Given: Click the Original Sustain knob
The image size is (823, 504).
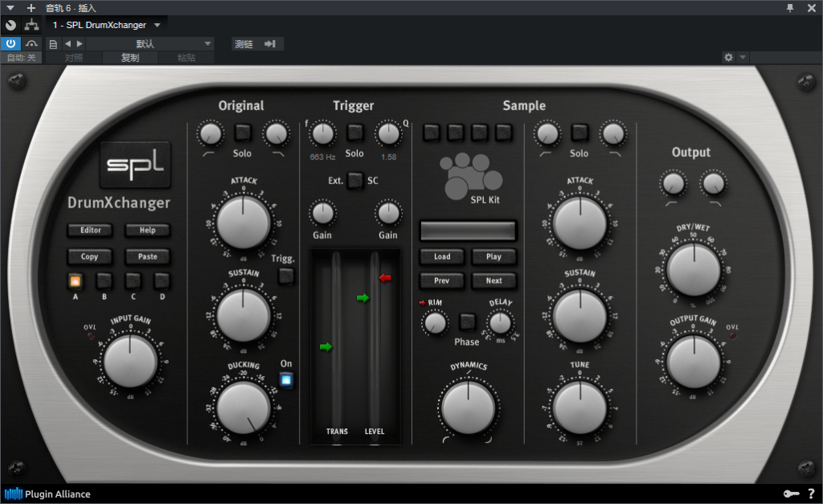Looking at the screenshot, I should click(x=244, y=316).
